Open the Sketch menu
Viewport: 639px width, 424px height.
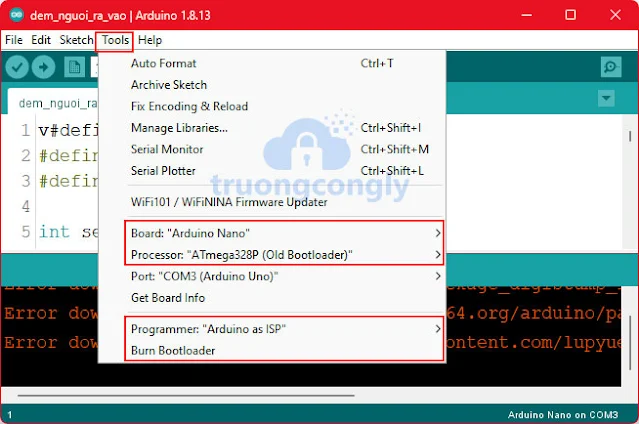click(76, 40)
